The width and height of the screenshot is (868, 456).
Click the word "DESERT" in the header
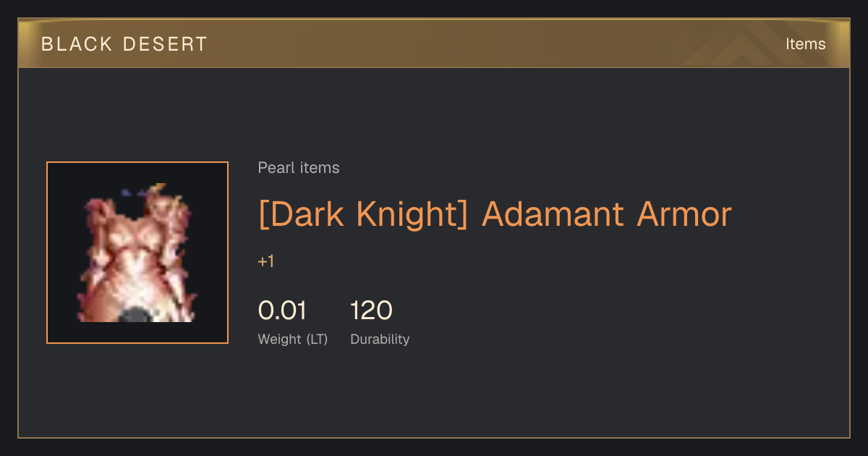[x=165, y=44]
